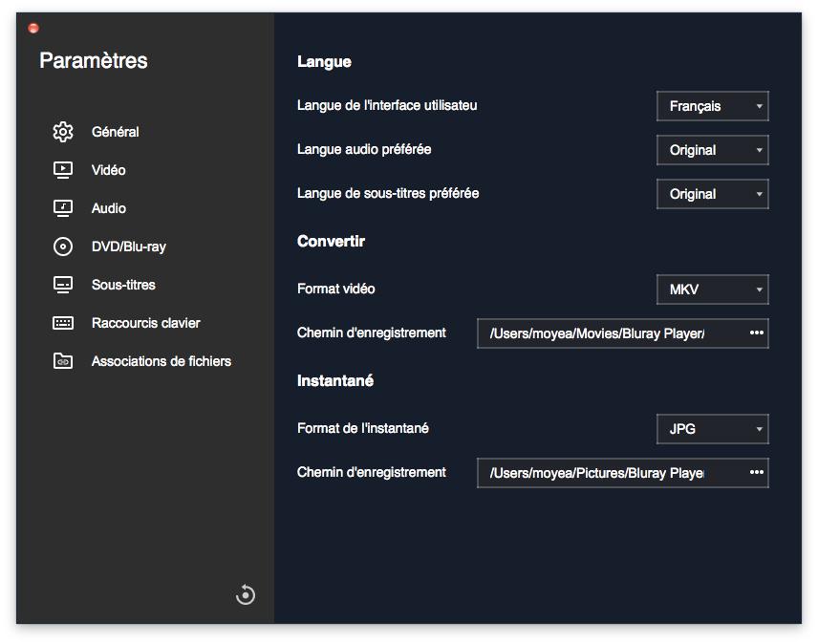Change the MKV video format dropdown
The height and width of the screenshot is (644, 818).
pyautogui.click(x=713, y=290)
